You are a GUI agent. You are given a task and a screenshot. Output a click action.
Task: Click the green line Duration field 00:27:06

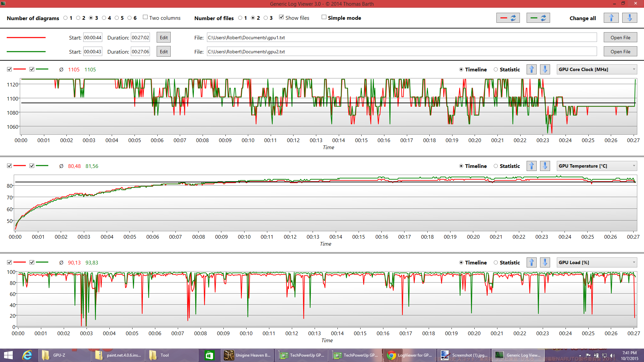click(x=140, y=52)
